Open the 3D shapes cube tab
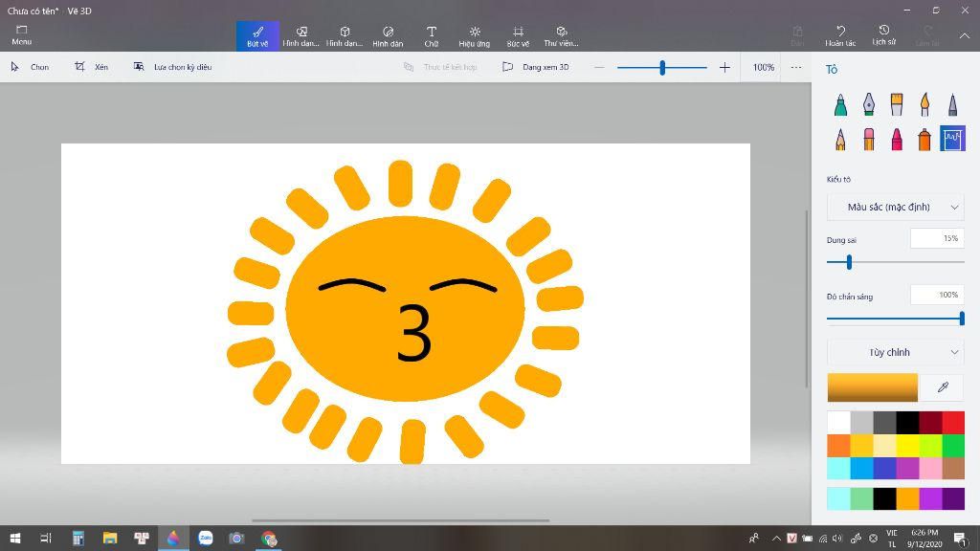Image resolution: width=980 pixels, height=551 pixels. 345,35
